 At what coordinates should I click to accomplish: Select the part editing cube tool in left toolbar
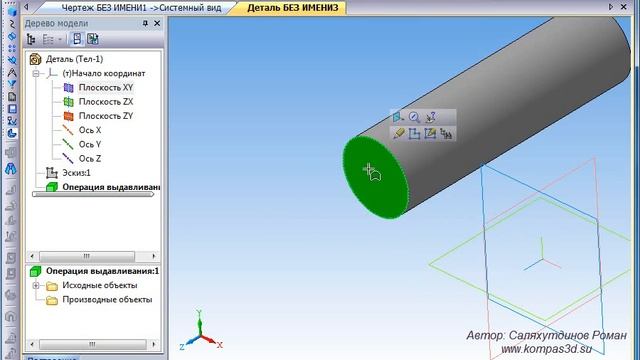click(x=11, y=11)
